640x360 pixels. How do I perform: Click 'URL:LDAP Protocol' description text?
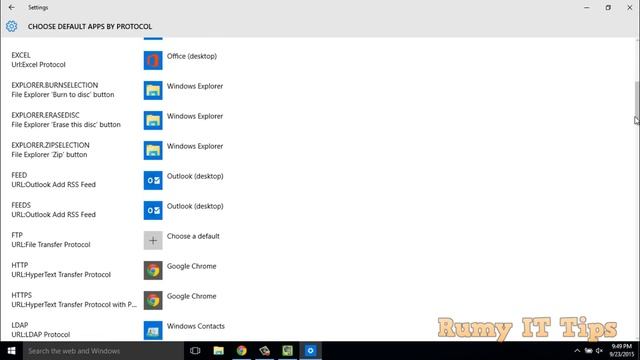(x=41, y=335)
